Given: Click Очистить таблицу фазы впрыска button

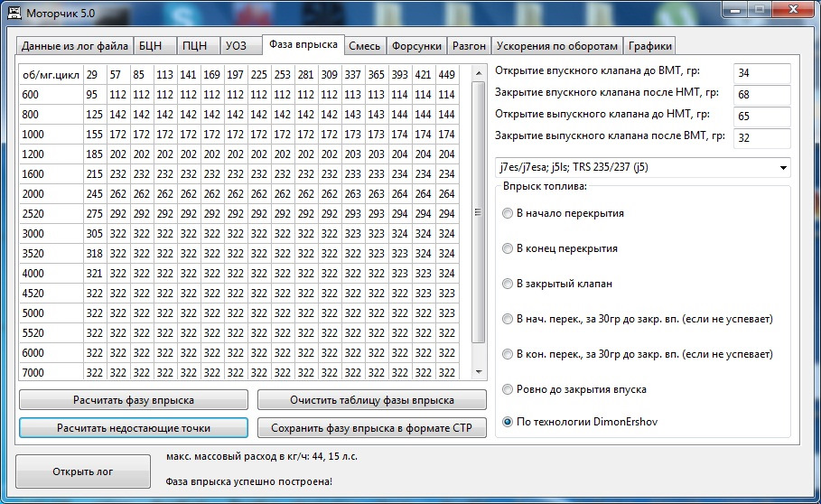Looking at the screenshot, I should point(372,400).
